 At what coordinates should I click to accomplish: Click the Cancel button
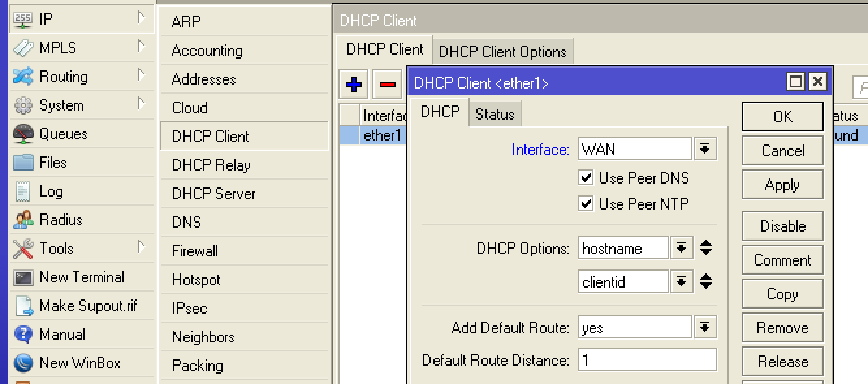783,150
